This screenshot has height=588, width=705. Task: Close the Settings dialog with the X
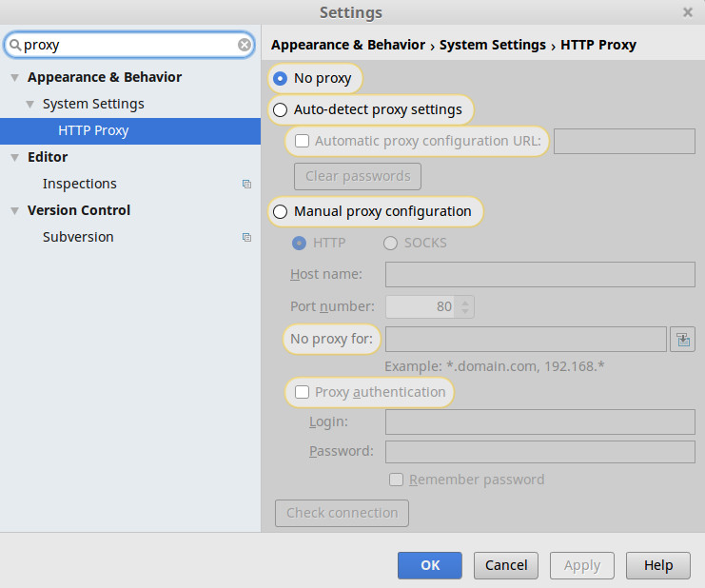pyautogui.click(x=688, y=12)
